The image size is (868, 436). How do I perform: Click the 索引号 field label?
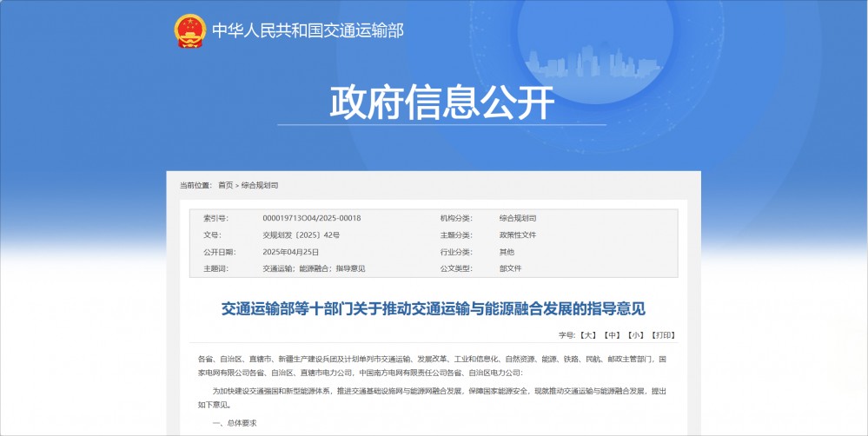215,218
